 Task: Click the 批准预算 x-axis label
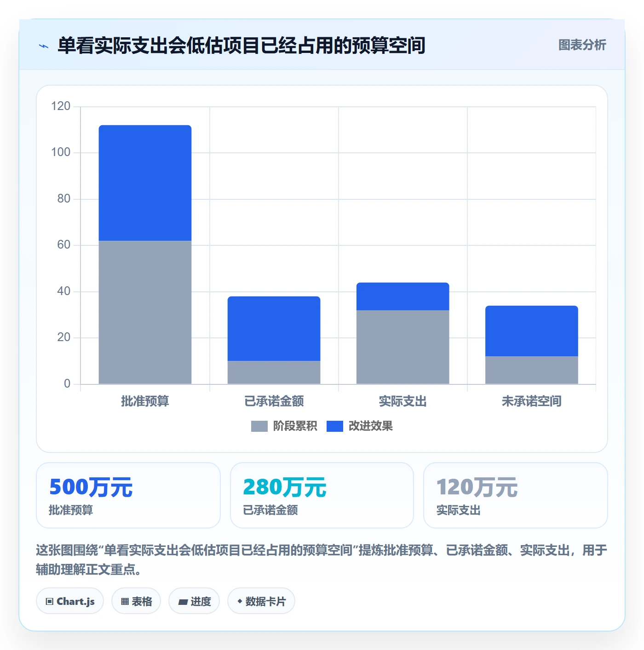(145, 401)
